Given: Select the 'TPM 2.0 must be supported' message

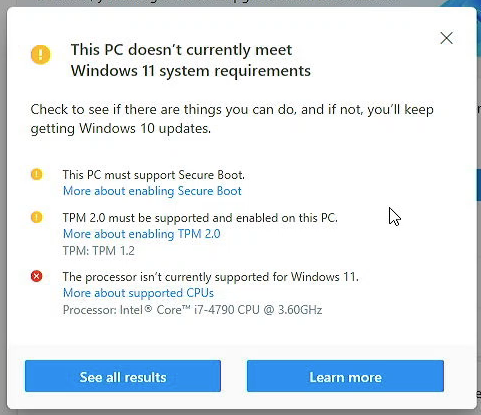Looking at the screenshot, I should (x=200, y=218).
